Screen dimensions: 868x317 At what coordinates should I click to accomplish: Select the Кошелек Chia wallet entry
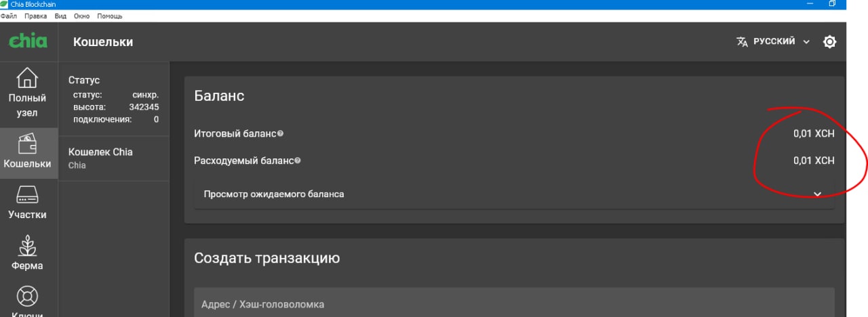coord(114,158)
